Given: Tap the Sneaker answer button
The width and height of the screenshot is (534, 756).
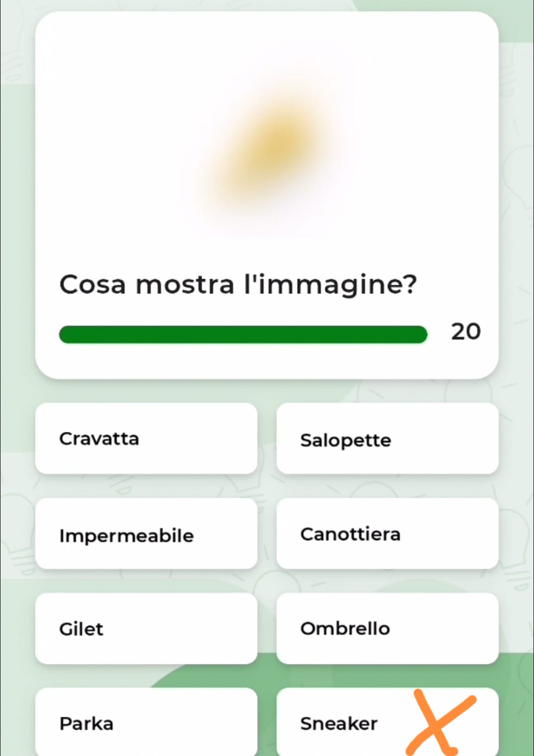Looking at the screenshot, I should tap(346, 722).
